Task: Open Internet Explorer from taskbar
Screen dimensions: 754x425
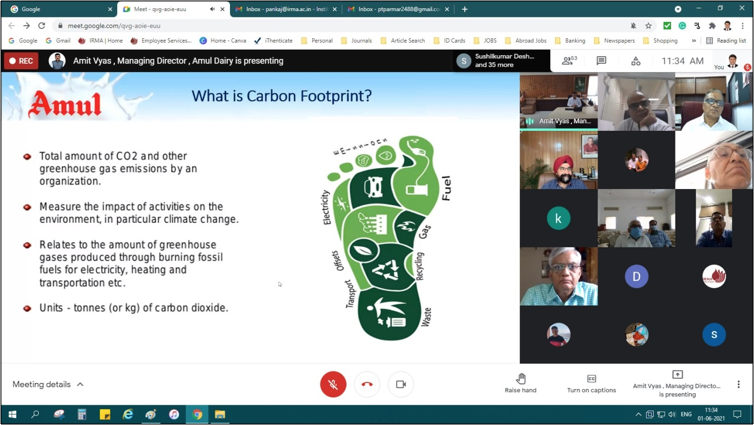Action: (127, 414)
